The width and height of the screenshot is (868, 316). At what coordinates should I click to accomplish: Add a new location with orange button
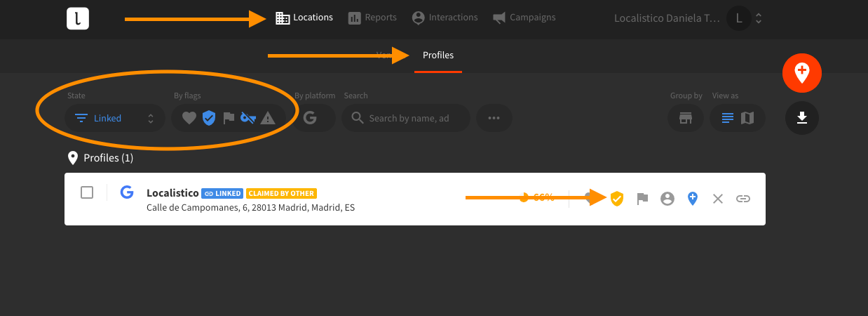[x=802, y=72]
